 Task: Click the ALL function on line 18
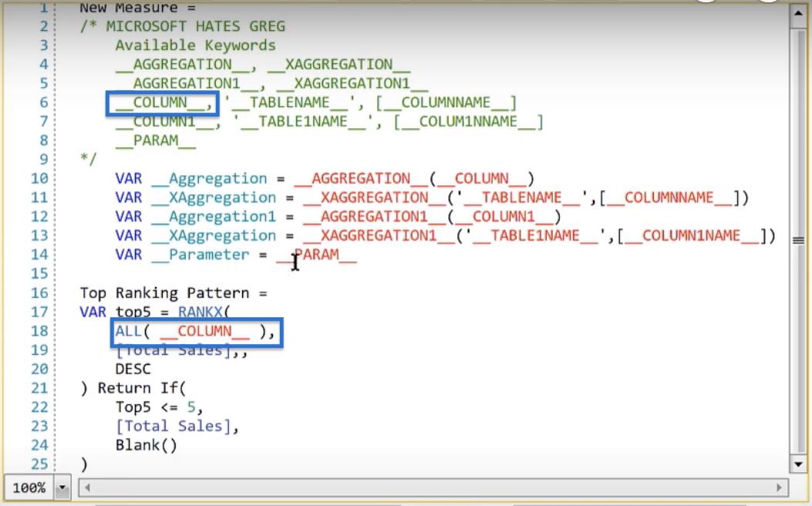(x=129, y=332)
